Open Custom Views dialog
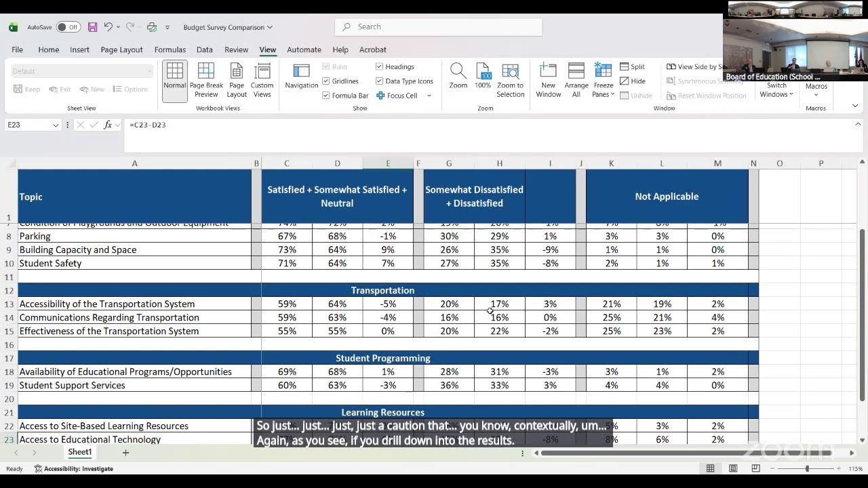868x488 pixels. click(262, 81)
